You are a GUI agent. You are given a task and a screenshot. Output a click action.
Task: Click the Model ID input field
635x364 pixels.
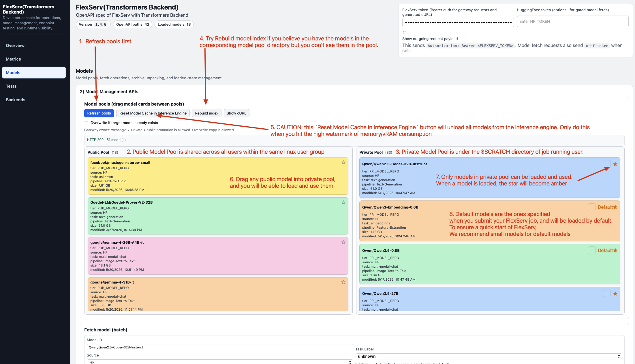tap(220, 347)
